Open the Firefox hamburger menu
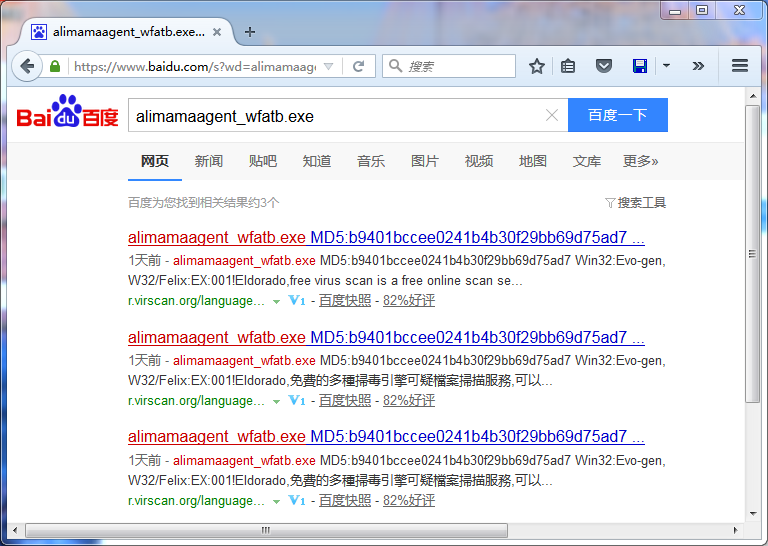 point(740,66)
